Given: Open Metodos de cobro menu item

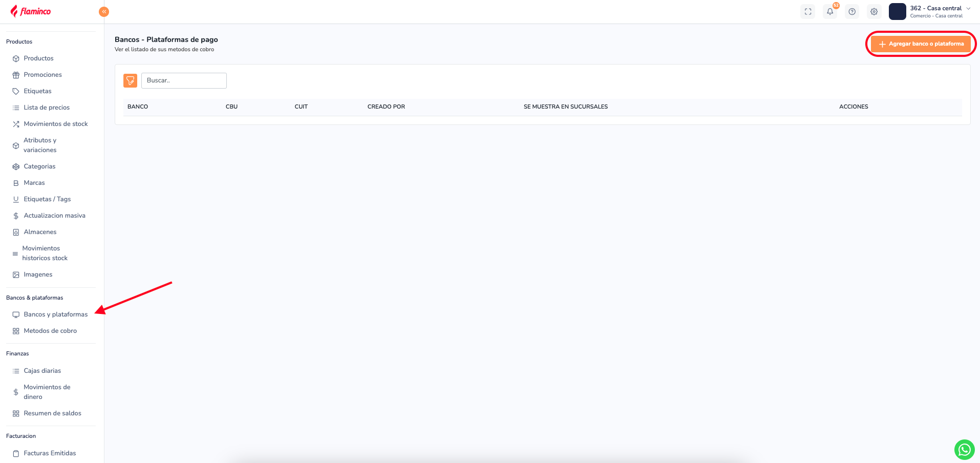Looking at the screenshot, I should click(x=50, y=331).
